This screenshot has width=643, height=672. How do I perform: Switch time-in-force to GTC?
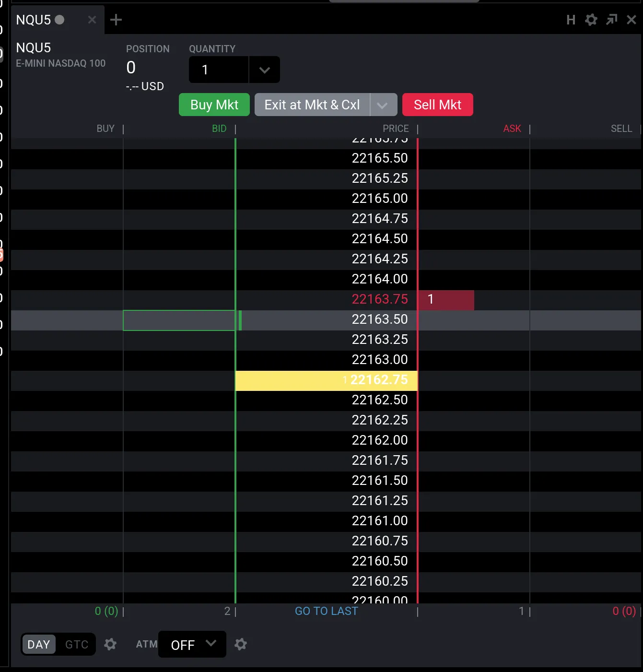(x=76, y=644)
